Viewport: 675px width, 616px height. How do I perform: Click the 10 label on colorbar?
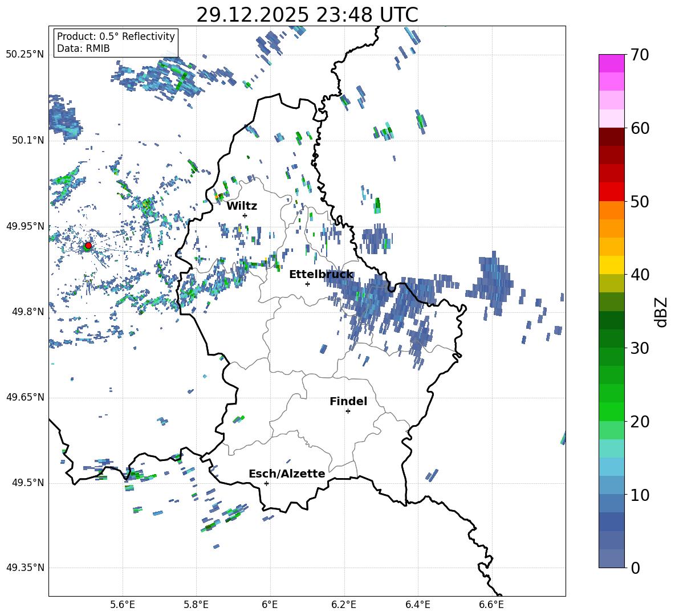click(640, 495)
